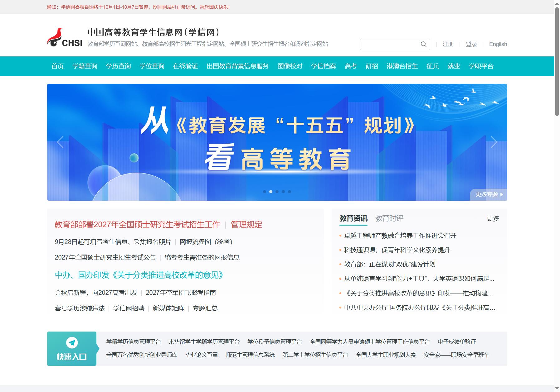
Task: Open the 研招 menu item
Action: [372, 66]
